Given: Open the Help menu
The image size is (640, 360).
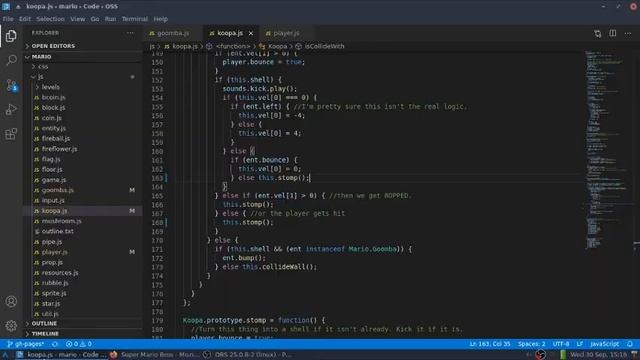Looking at the screenshot, I should (160, 19).
